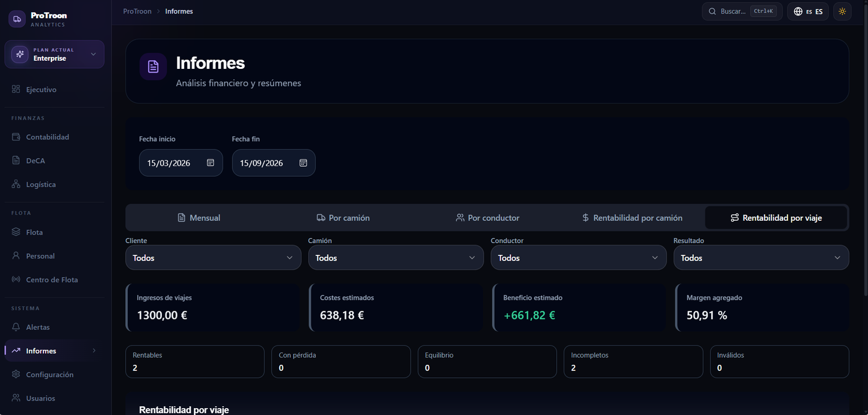
Task: Click the Usuarios people icon
Action: 16,398
